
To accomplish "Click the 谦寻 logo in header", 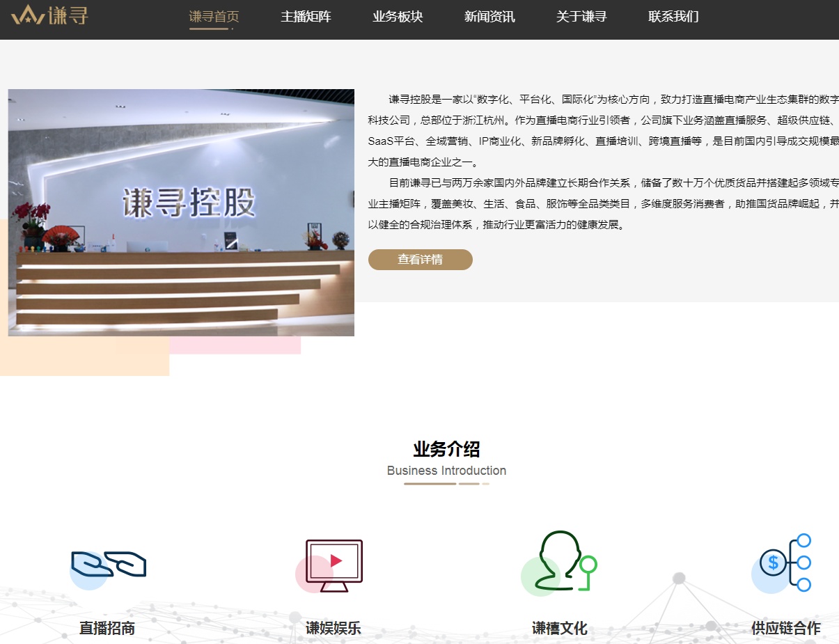I will pyautogui.click(x=49, y=15).
